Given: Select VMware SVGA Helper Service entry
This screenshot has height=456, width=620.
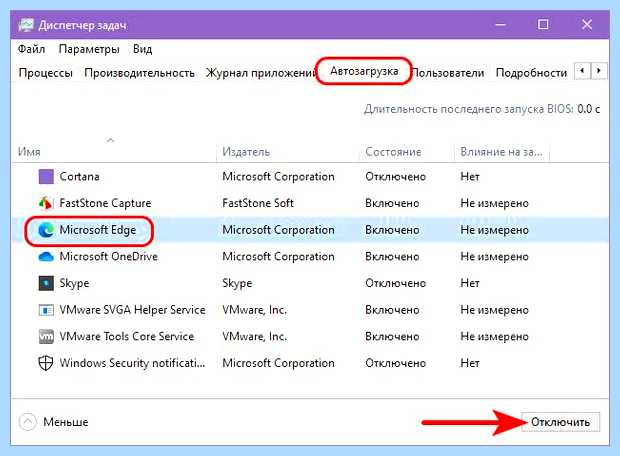Looking at the screenshot, I should (x=132, y=310).
